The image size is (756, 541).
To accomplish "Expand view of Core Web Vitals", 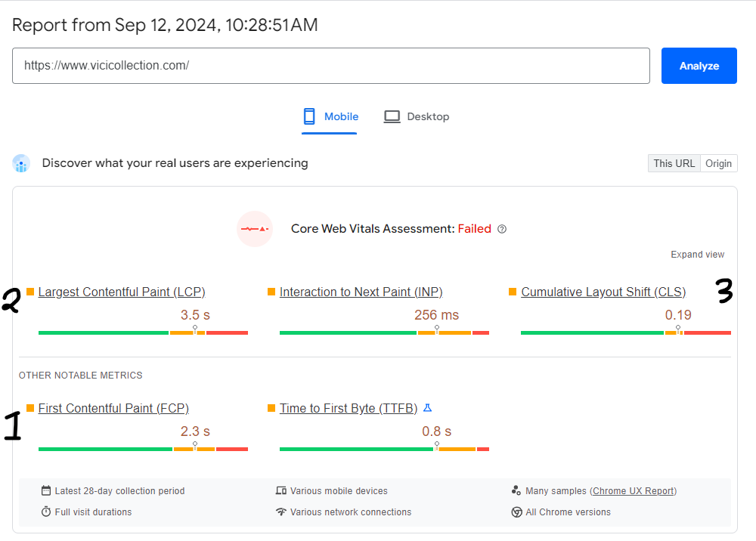I will click(697, 255).
